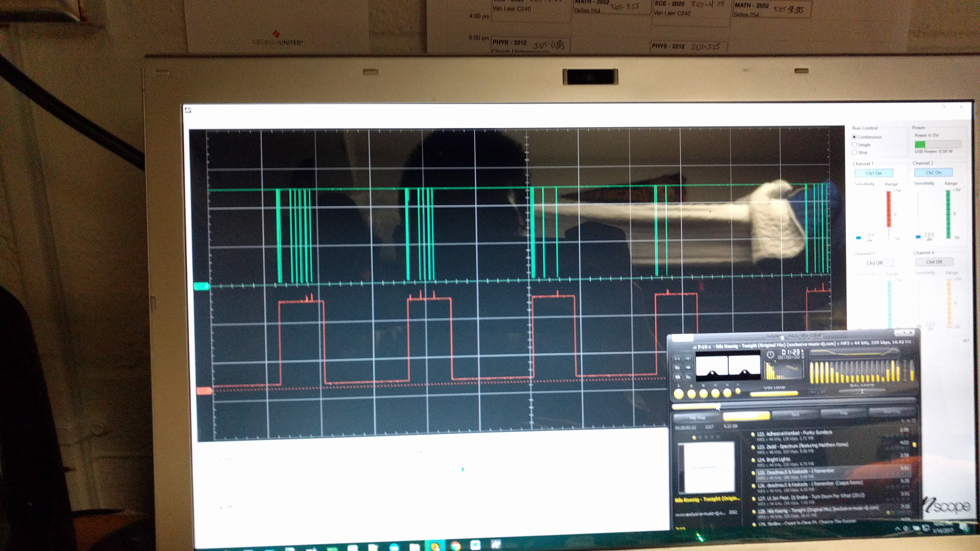Image resolution: width=980 pixels, height=551 pixels.
Task: Select the Stop run control option
Action: pos(854,153)
